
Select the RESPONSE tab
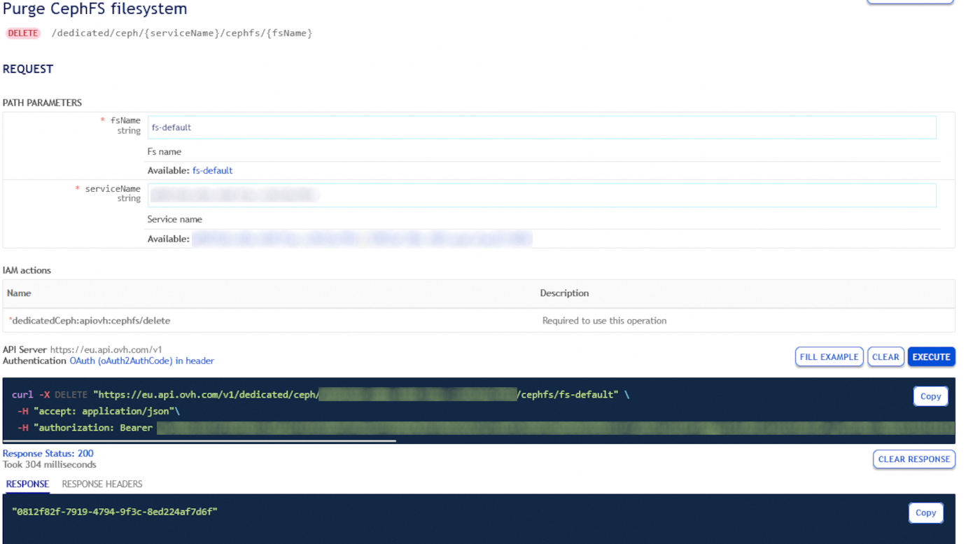click(27, 484)
